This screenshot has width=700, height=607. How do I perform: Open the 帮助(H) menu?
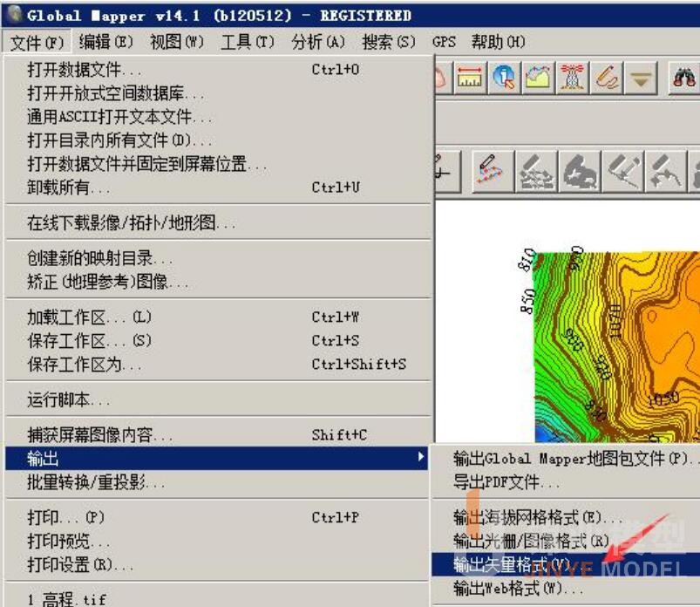coord(499,42)
